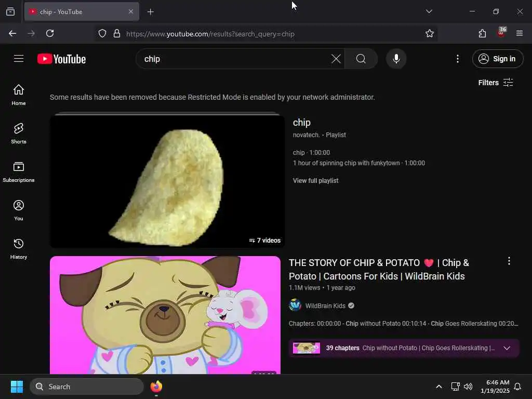532x399 pixels.
Task: Click the Firefox taskbar icon
Action: [156, 387]
